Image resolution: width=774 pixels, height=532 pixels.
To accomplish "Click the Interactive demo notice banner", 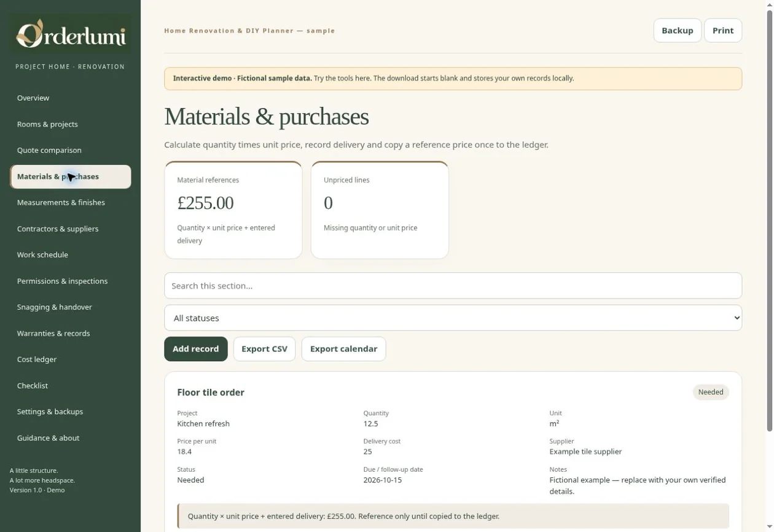I will click(453, 79).
